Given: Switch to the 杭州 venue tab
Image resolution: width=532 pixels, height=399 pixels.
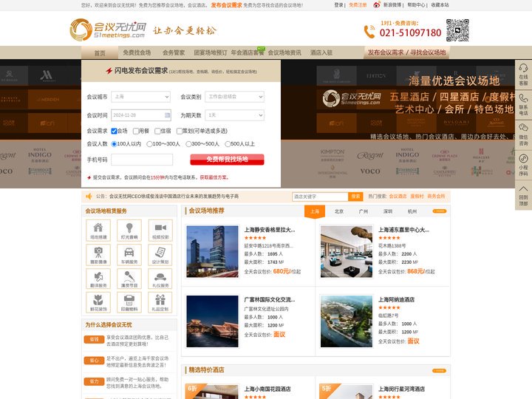Looking at the screenshot, I should (x=412, y=211).
